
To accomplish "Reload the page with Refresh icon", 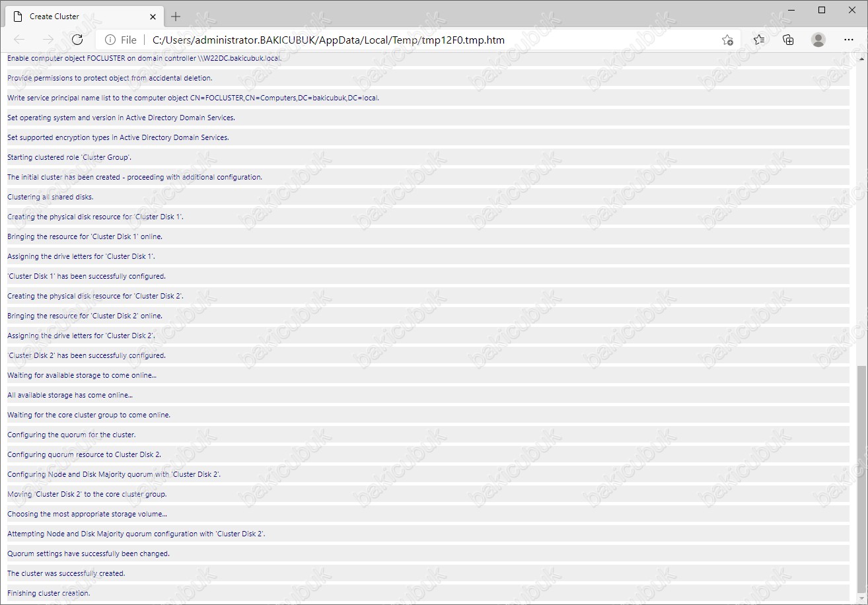I will point(77,40).
